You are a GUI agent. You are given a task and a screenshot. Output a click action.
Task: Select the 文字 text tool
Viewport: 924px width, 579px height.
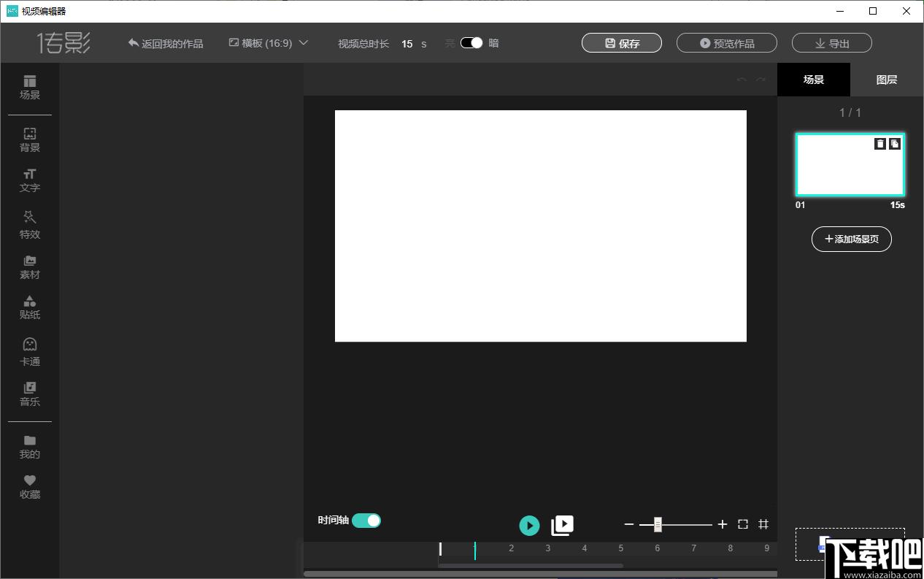coord(30,180)
